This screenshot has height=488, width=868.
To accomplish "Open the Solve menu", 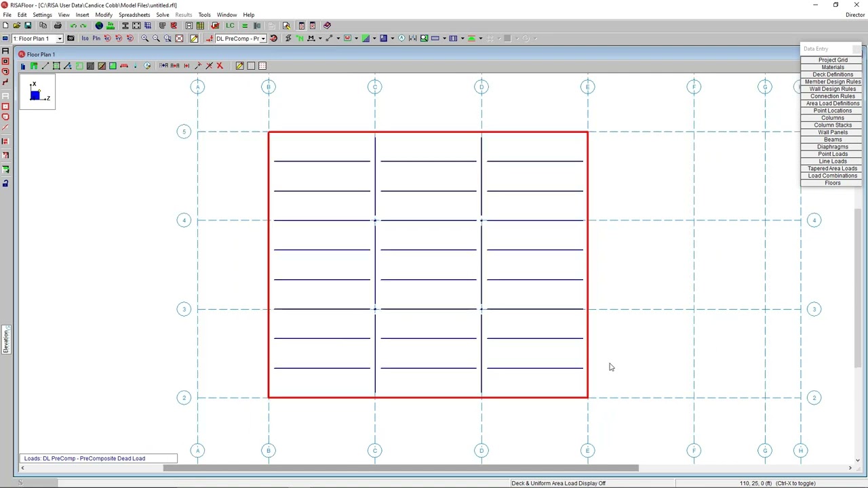I will pyautogui.click(x=163, y=15).
